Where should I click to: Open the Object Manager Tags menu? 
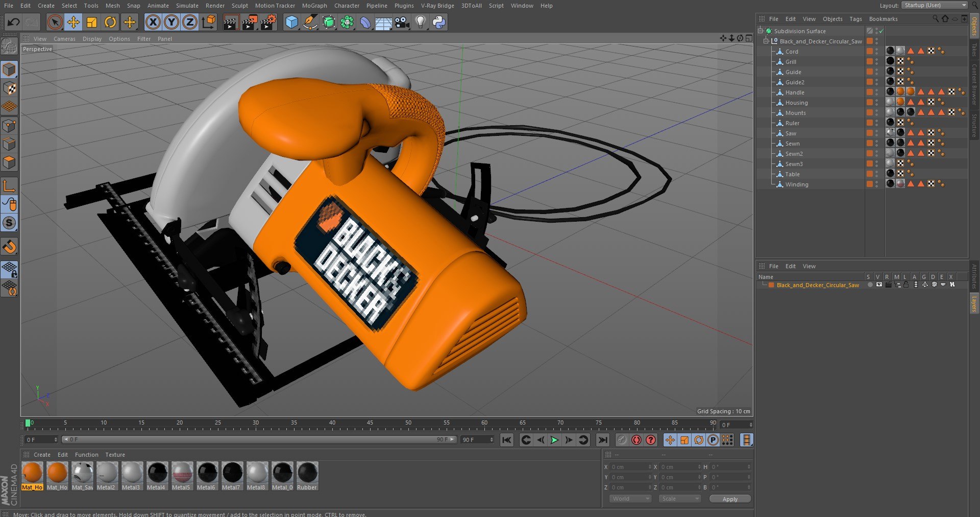point(855,19)
